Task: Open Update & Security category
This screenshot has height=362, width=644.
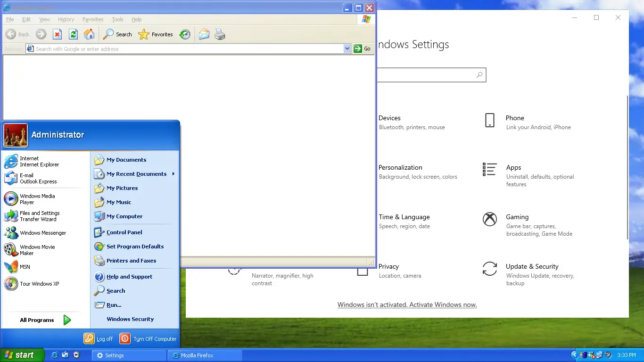Action: click(528, 274)
